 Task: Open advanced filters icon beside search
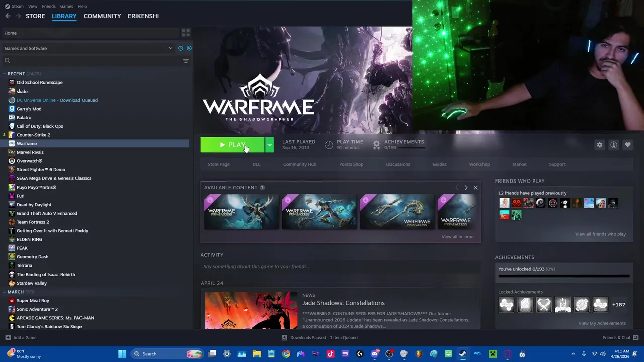click(x=186, y=61)
